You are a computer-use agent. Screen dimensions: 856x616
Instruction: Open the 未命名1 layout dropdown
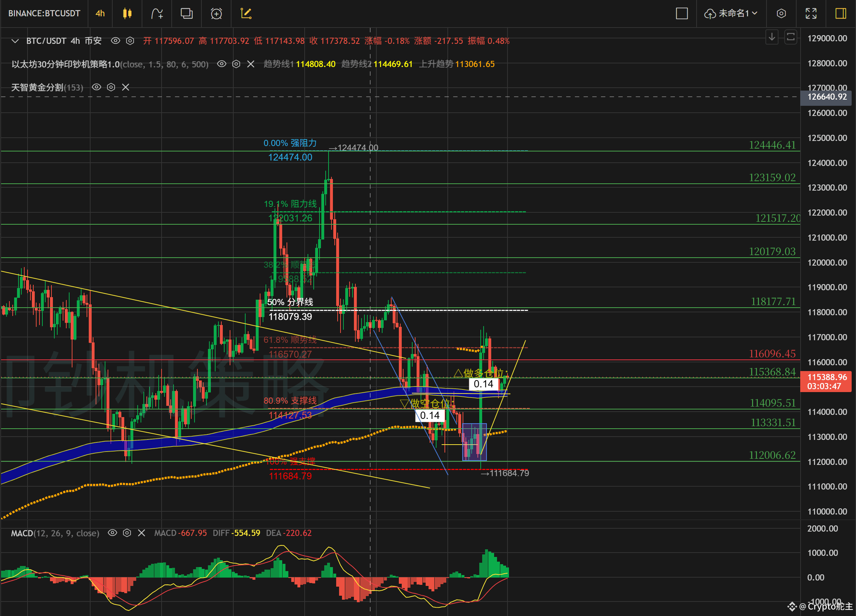click(x=731, y=14)
